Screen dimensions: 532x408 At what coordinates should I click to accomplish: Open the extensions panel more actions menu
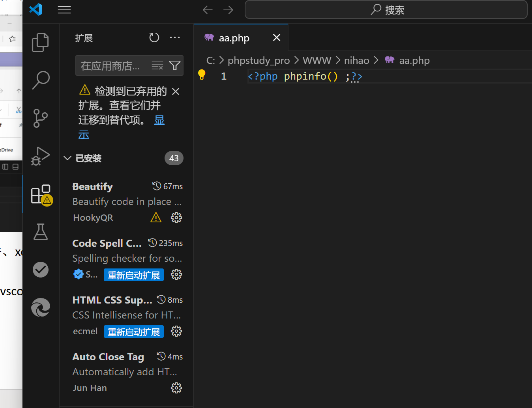[x=175, y=38]
